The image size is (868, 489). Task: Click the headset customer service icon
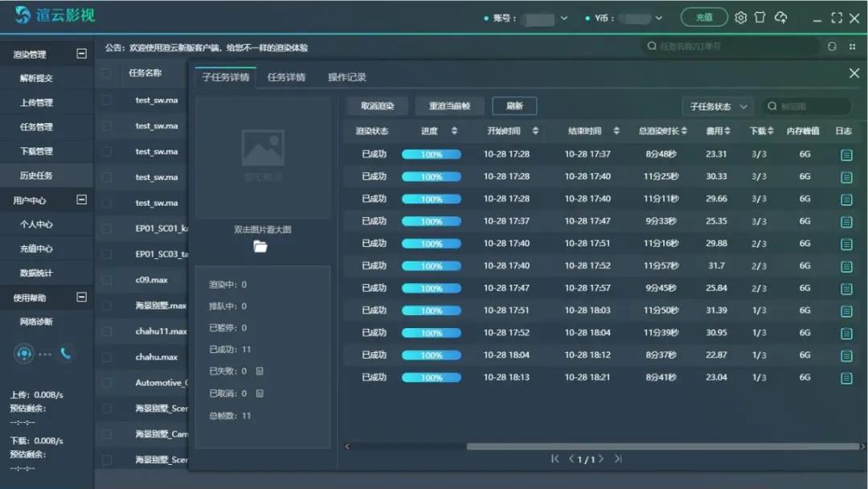coord(24,353)
